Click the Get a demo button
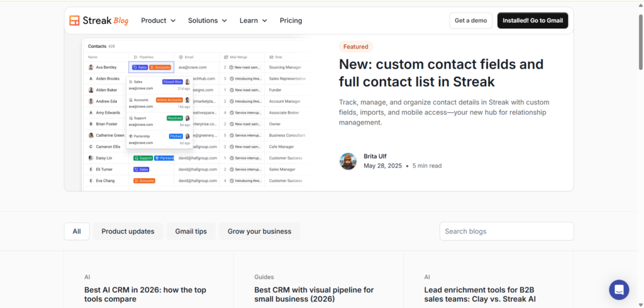This screenshot has width=644, height=308. coord(470,21)
